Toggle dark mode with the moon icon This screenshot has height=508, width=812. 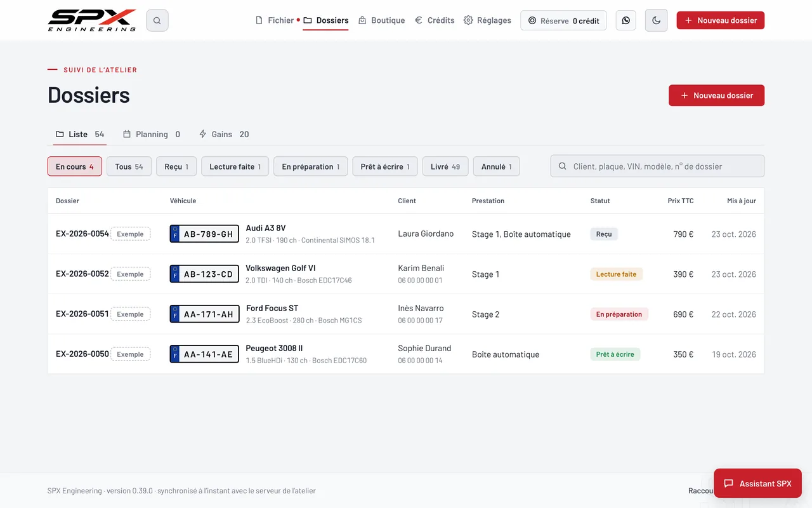657,20
